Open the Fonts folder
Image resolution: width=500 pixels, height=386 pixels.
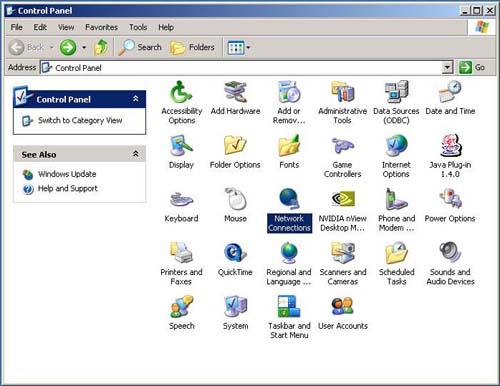pos(289,152)
